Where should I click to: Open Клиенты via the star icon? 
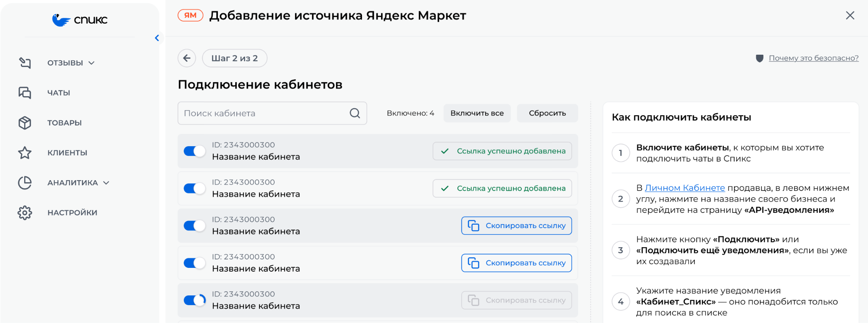(x=25, y=153)
